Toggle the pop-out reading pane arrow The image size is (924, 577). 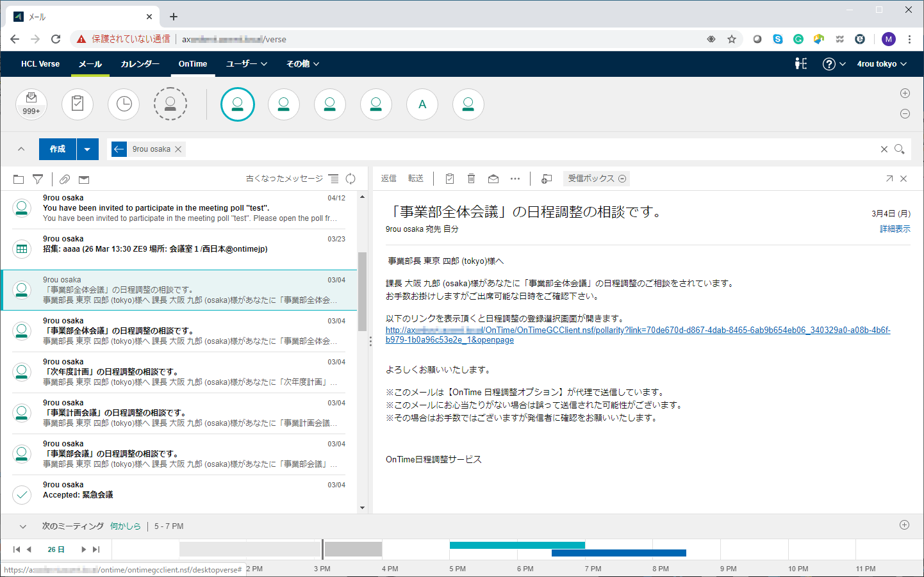pyautogui.click(x=889, y=179)
